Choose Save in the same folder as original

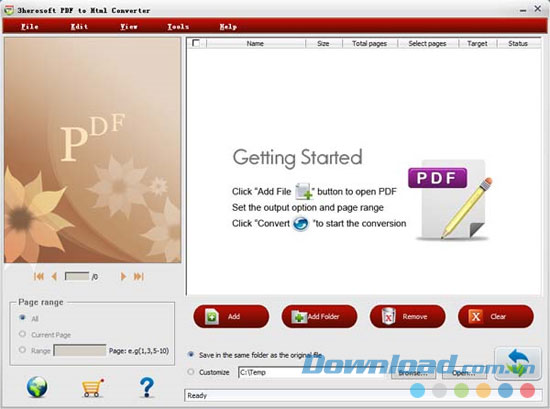(x=191, y=355)
